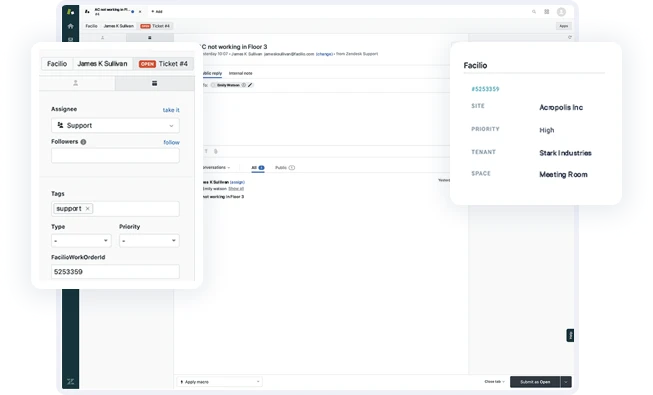Select the Public reply tab
This screenshot has width=653, height=395.
(212, 73)
